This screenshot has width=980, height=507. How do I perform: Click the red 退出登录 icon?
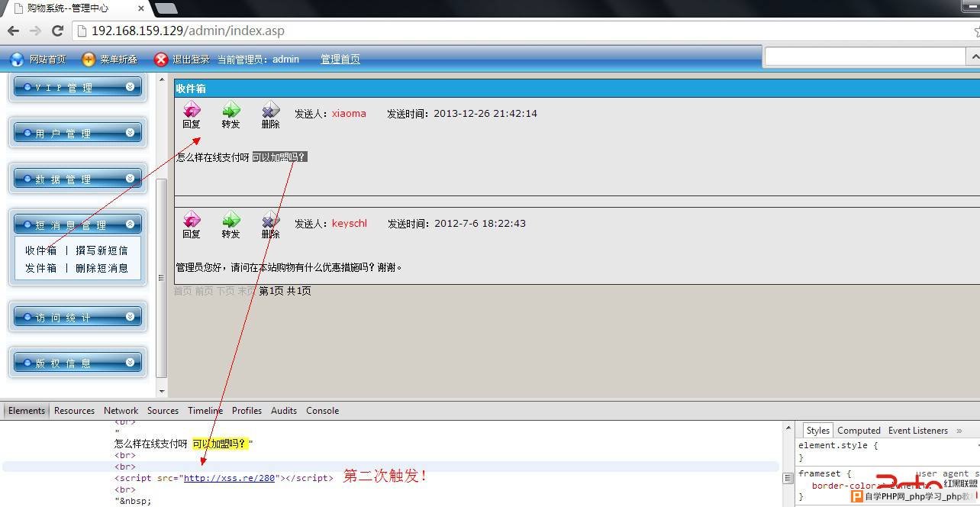click(x=161, y=60)
